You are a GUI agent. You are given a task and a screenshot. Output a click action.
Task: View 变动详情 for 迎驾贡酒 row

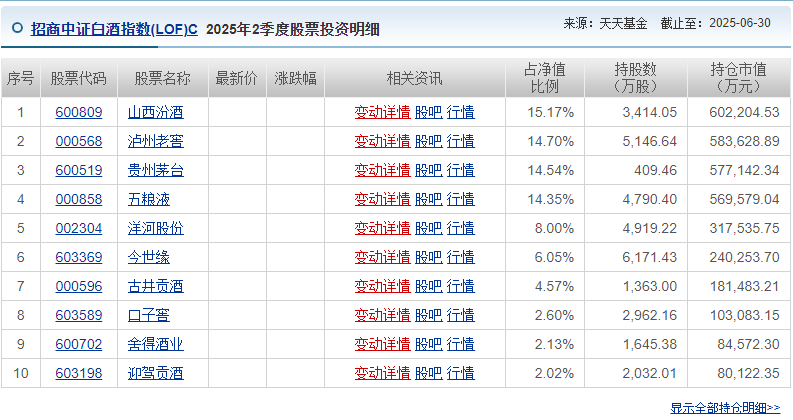pos(382,373)
